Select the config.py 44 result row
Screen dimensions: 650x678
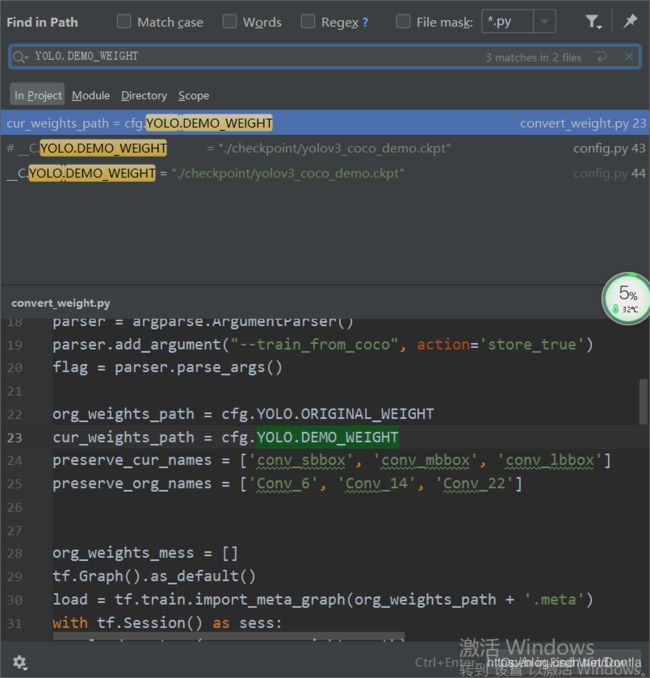pos(325,173)
